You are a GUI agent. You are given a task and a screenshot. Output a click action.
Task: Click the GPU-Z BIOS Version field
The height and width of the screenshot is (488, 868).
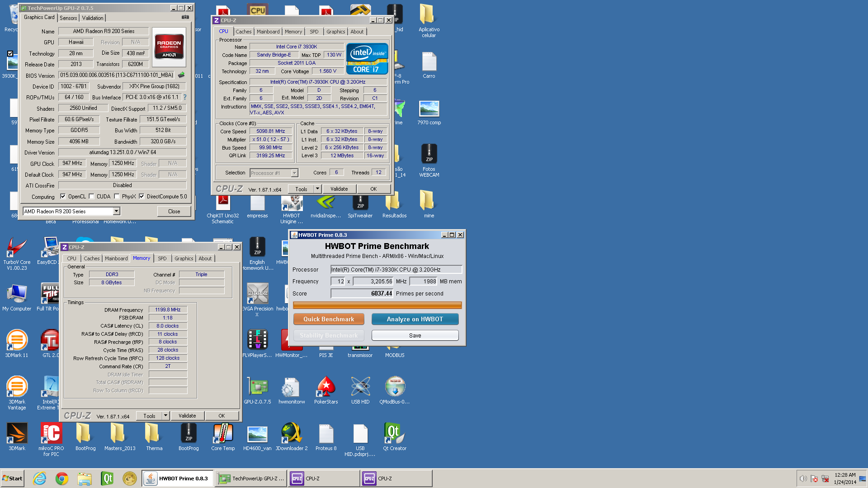(x=117, y=75)
